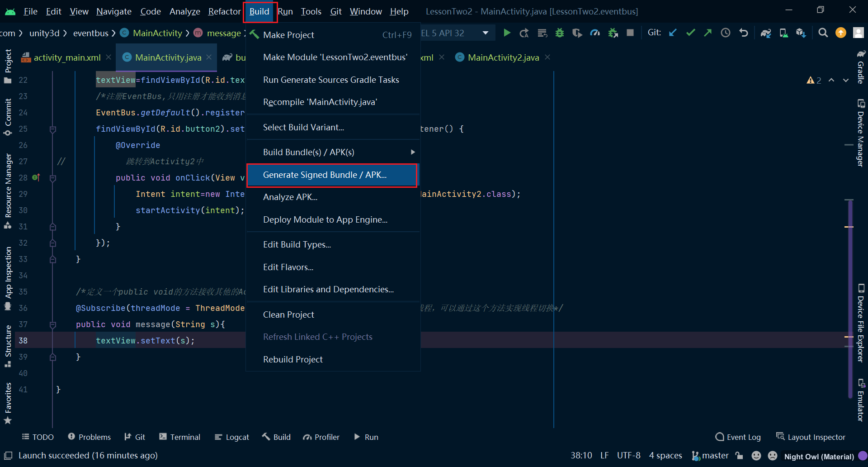The height and width of the screenshot is (467, 868).
Task: Select Rebuild Project menu entry
Action: (x=332, y=359)
